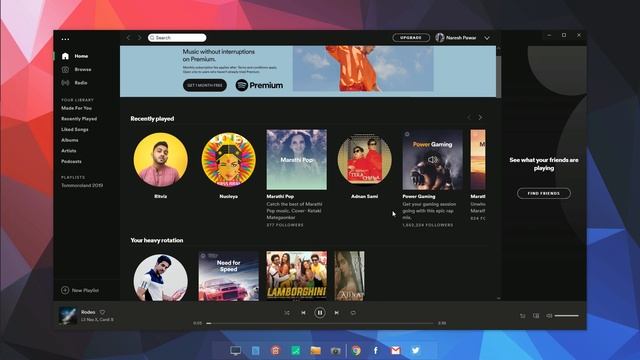Open Made For You library section
The image size is (640, 360).
click(x=76, y=108)
